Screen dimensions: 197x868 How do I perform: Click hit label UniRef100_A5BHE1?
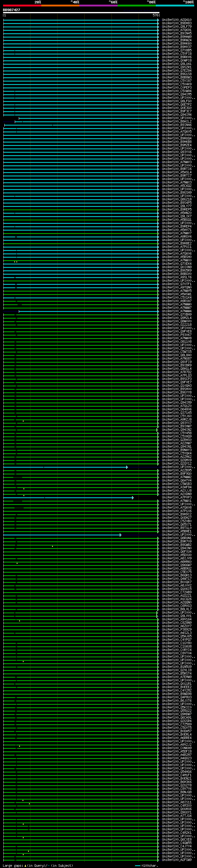(x=176, y=531)
